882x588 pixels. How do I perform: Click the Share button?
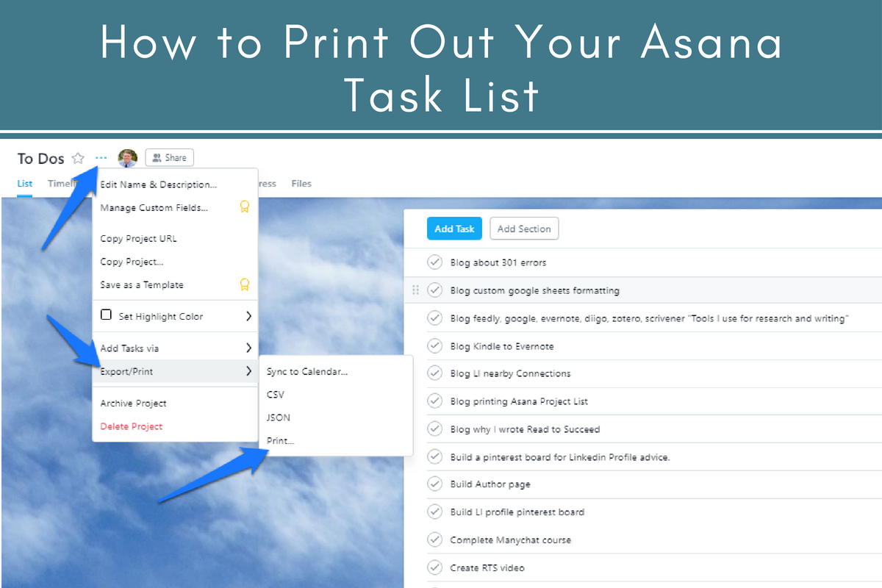coord(170,157)
